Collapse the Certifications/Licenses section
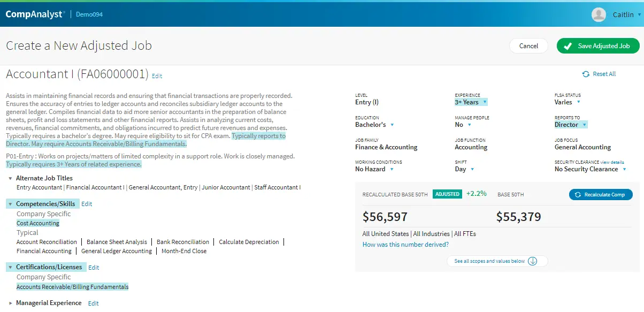The height and width of the screenshot is (312, 644). (x=11, y=267)
